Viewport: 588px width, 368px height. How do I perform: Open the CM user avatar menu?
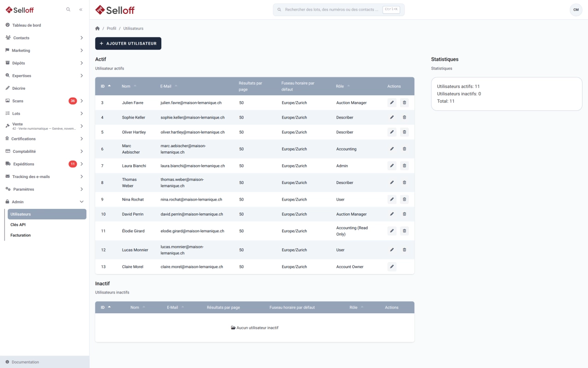576,10
